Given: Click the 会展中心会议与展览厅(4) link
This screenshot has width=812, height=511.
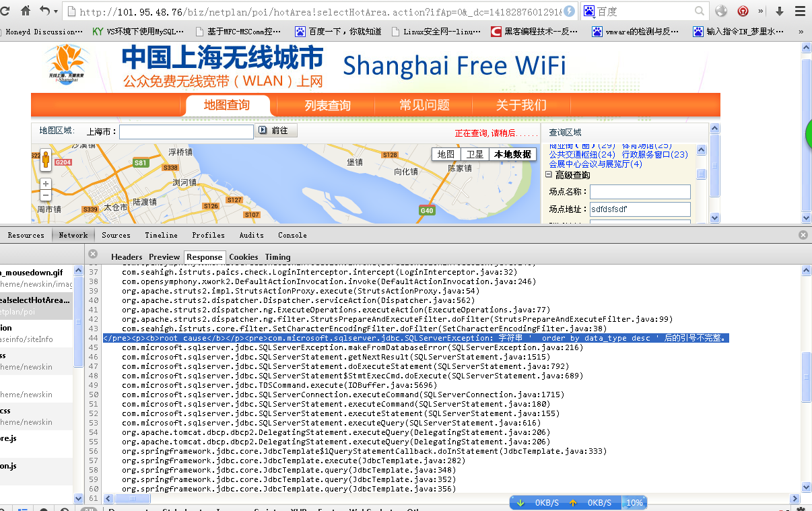Looking at the screenshot, I should click(596, 164).
